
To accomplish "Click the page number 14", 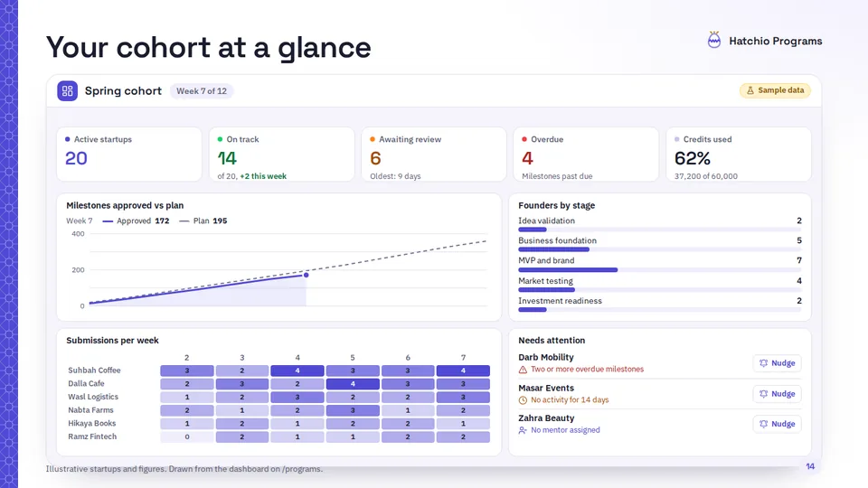I will tap(810, 466).
